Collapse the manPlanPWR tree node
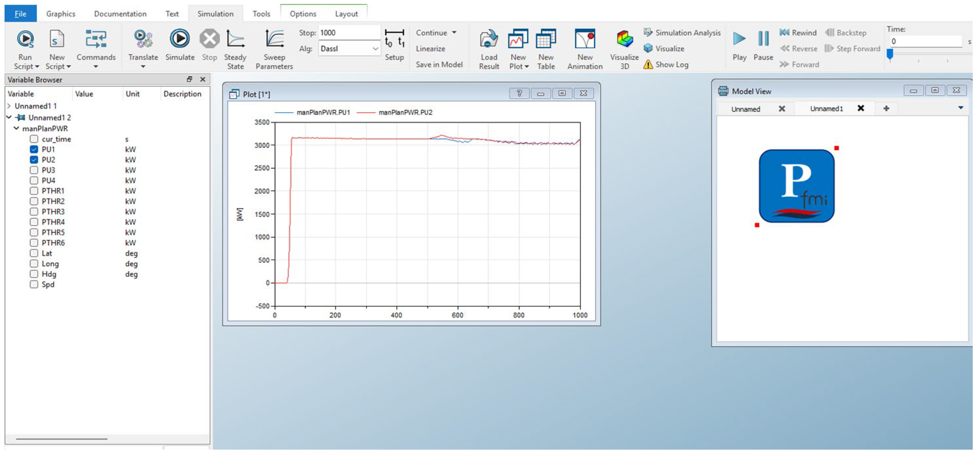Image resolution: width=980 pixels, height=456 pixels. (16, 129)
